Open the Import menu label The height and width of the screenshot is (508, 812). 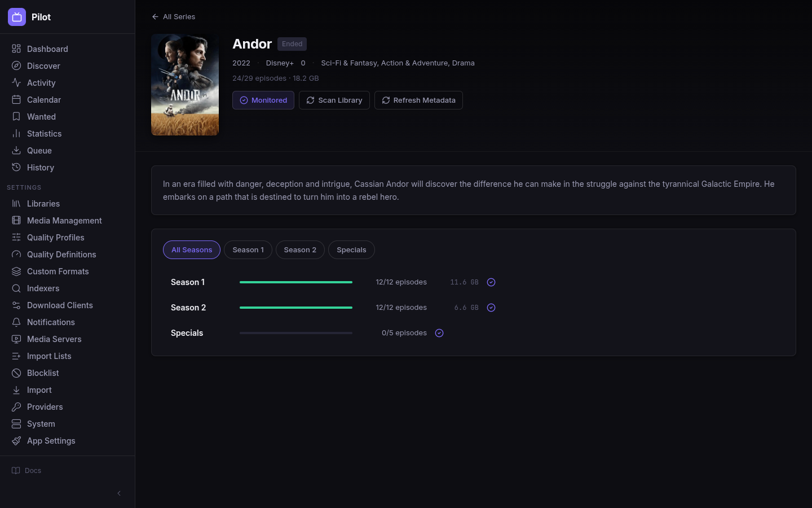[x=39, y=390]
